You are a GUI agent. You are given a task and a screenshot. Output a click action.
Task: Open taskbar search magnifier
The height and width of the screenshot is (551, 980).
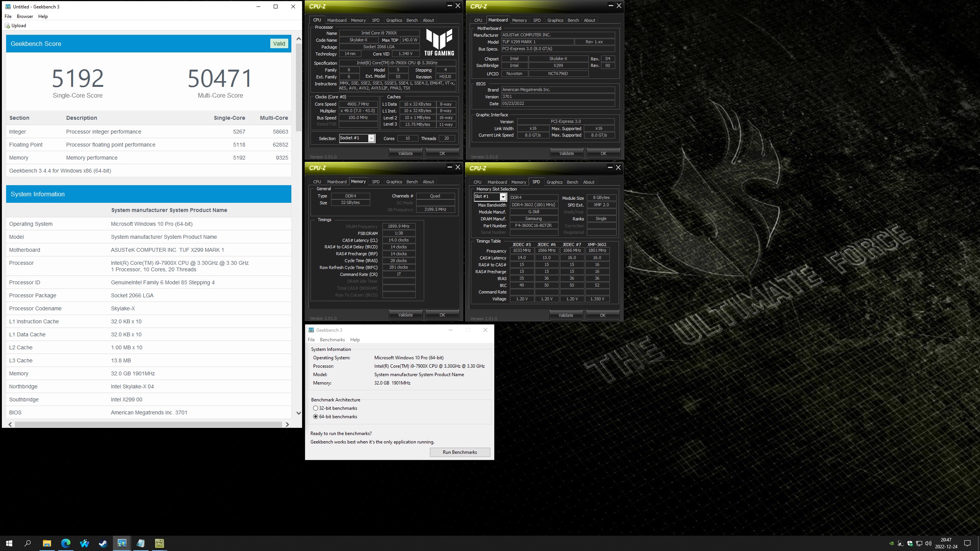click(28, 543)
